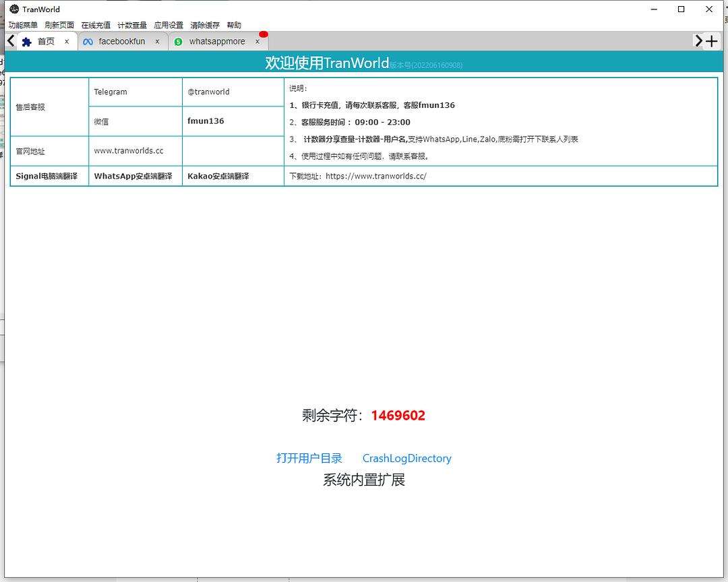
Task: Switch to the 首页 tab
Action: [x=46, y=42]
